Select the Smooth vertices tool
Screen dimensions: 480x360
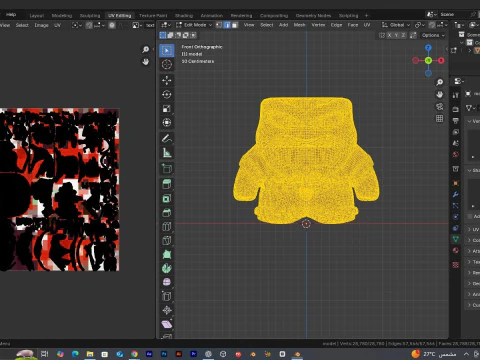coord(167,282)
